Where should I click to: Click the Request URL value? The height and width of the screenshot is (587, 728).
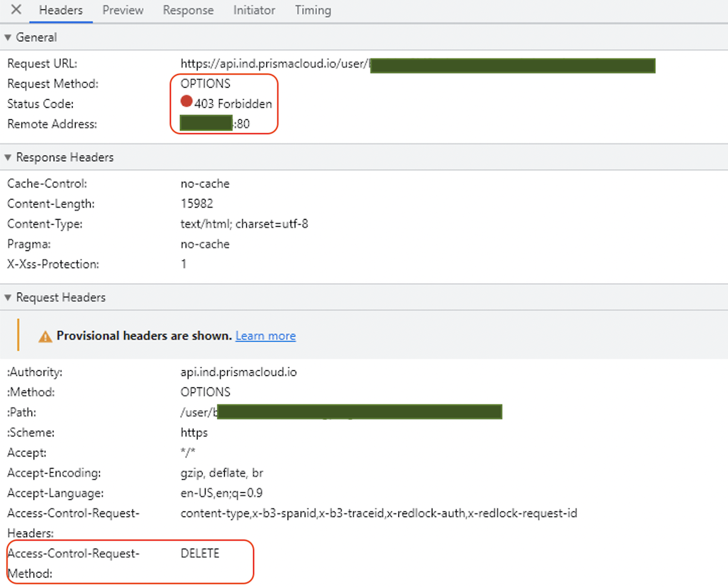(278, 63)
